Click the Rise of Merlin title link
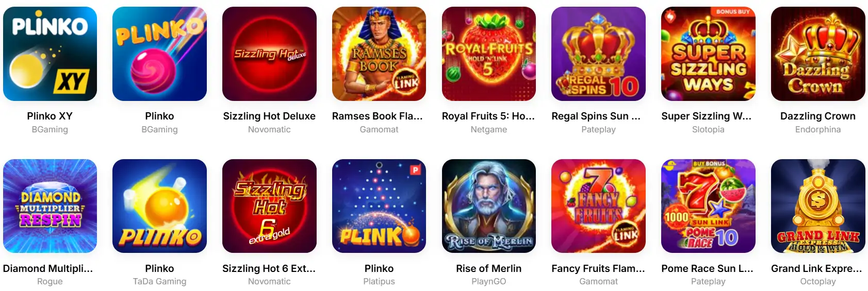The height and width of the screenshot is (291, 868). [489, 268]
